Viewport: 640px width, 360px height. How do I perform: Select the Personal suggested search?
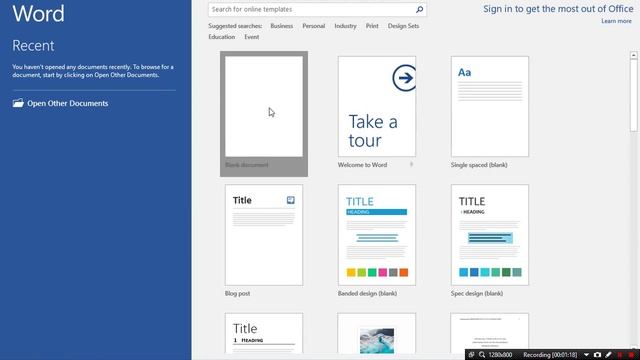click(313, 26)
